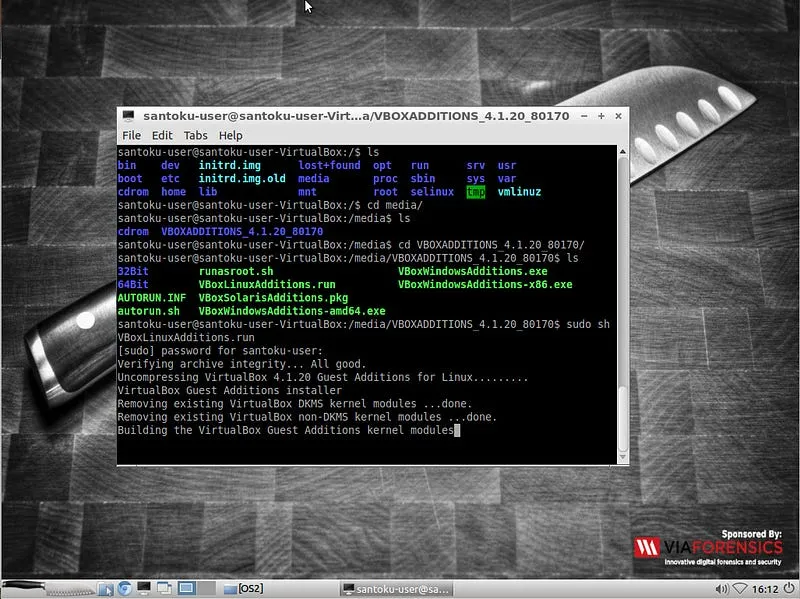The width and height of the screenshot is (800, 599).
Task: Click the power/logout icon in tray
Action: point(789,588)
